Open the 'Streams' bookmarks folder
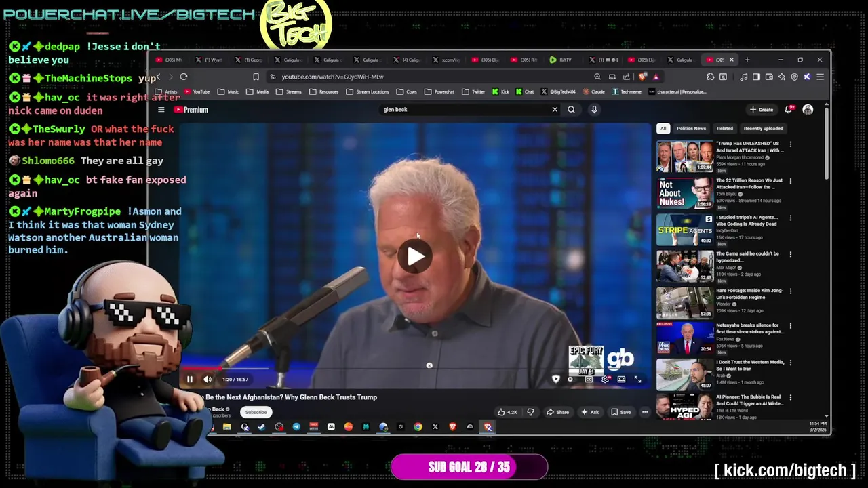Screen dimensions: 868x488 (290, 91)
